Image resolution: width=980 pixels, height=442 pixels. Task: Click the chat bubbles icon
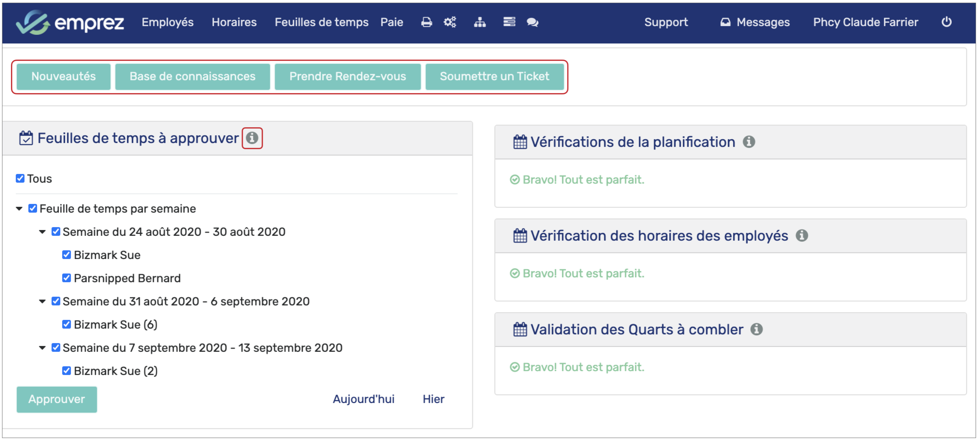pyautogui.click(x=532, y=23)
